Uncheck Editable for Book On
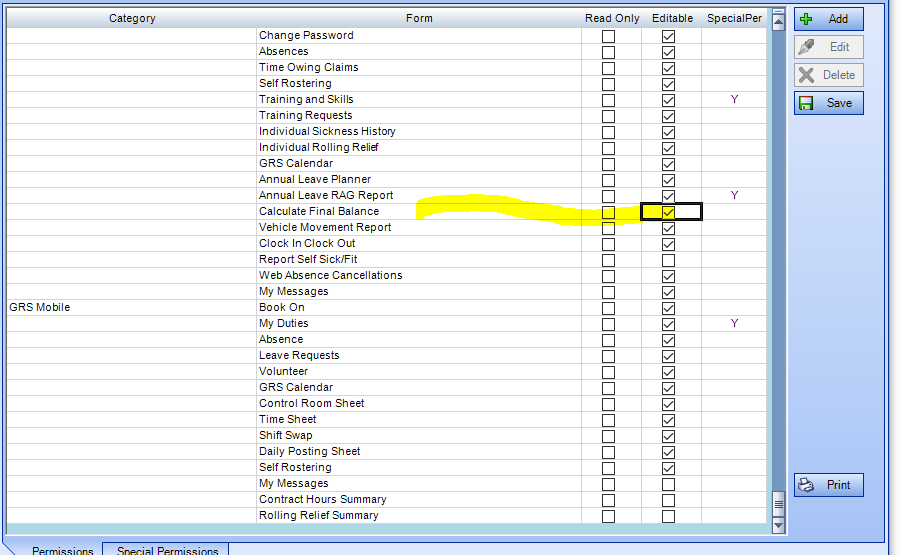This screenshot has width=906, height=555. pos(668,308)
